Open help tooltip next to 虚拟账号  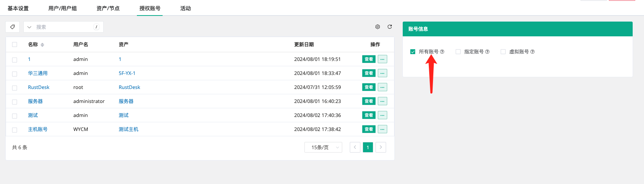(x=532, y=52)
